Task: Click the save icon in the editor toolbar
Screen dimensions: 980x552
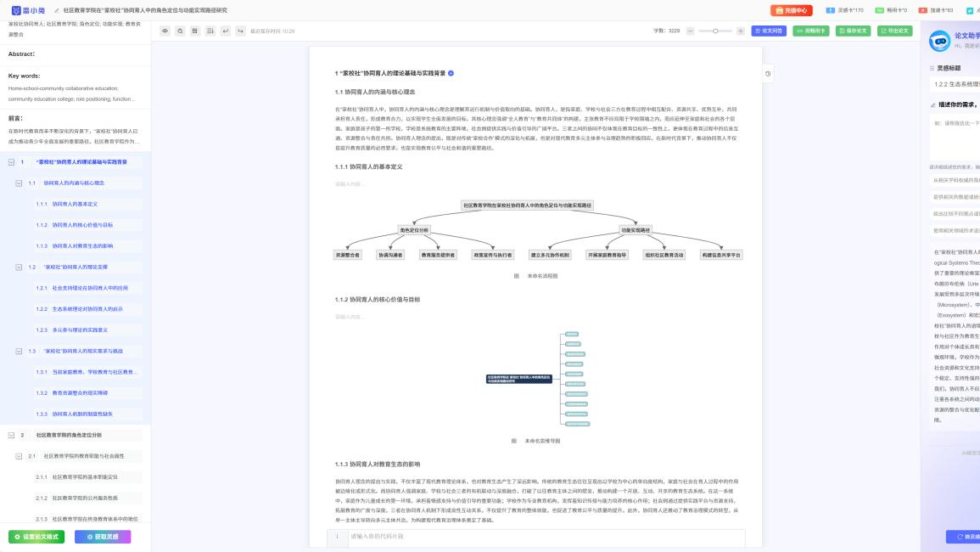Action: (x=194, y=30)
